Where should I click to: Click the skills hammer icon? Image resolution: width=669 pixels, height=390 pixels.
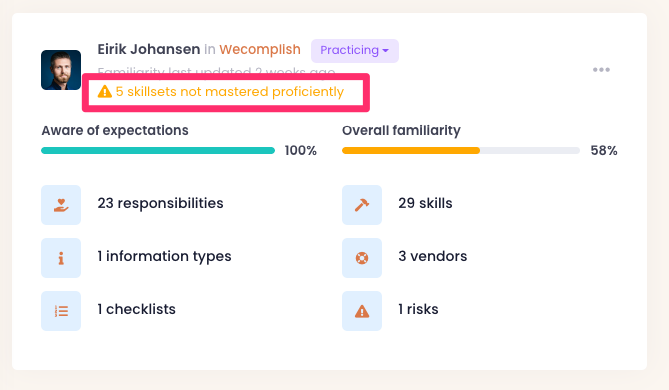(x=362, y=205)
